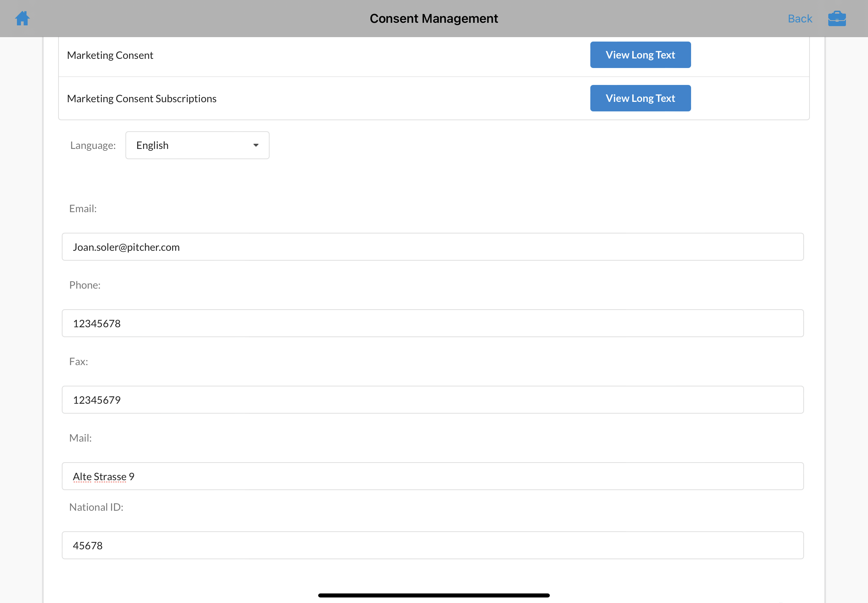This screenshot has height=603, width=868.
Task: Go to the home screen icon
Action: click(x=22, y=18)
